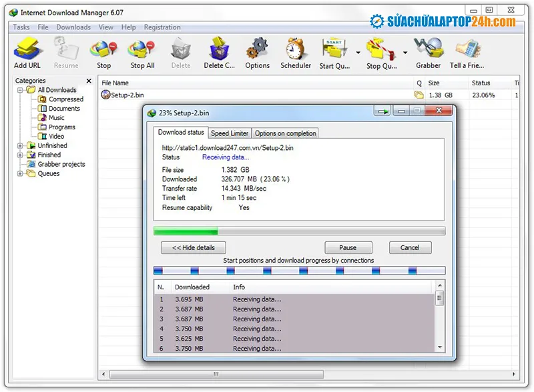Click the Stop All downloads icon

click(142, 48)
